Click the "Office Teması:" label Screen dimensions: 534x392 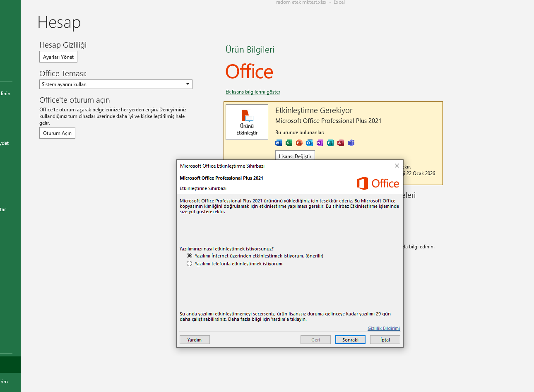pyautogui.click(x=63, y=74)
